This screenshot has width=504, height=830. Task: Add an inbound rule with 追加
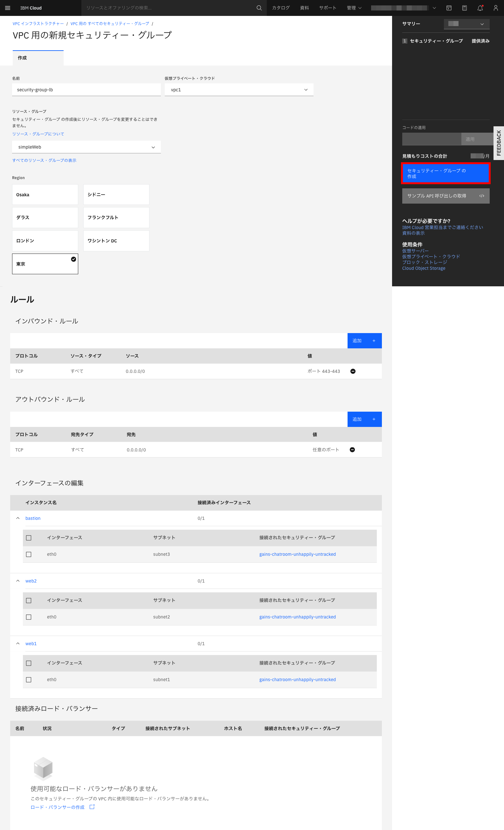click(x=365, y=340)
